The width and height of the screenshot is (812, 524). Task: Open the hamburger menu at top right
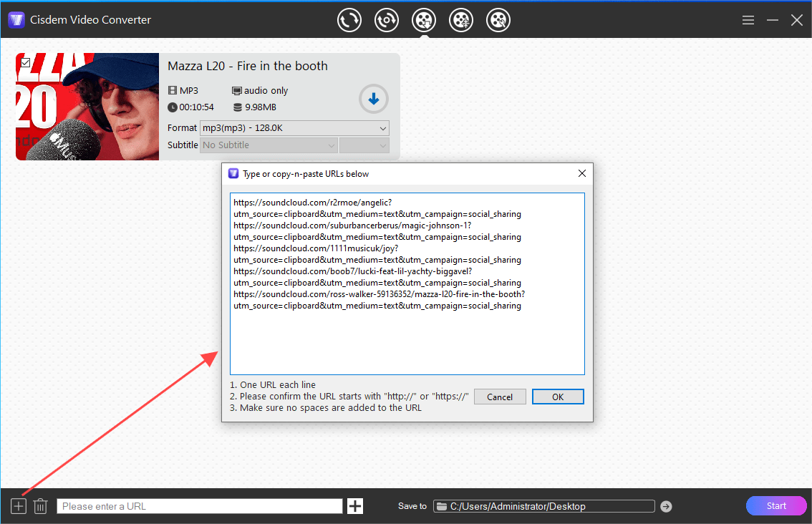coord(748,20)
